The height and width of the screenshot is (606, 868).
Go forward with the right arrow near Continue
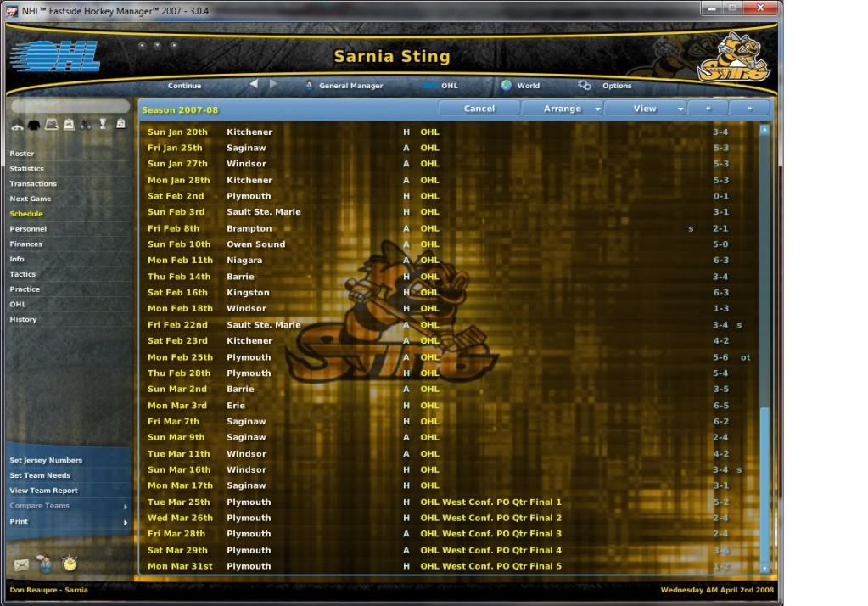[x=273, y=84]
